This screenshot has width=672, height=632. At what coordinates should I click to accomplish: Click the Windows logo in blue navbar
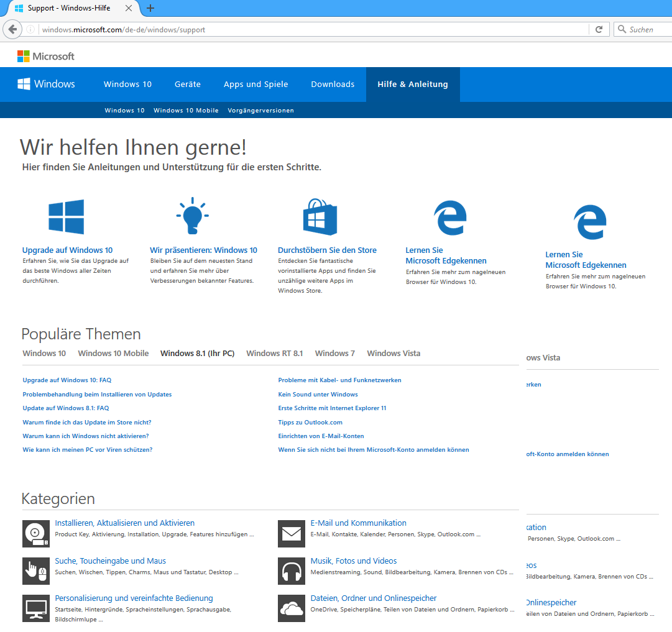point(46,84)
